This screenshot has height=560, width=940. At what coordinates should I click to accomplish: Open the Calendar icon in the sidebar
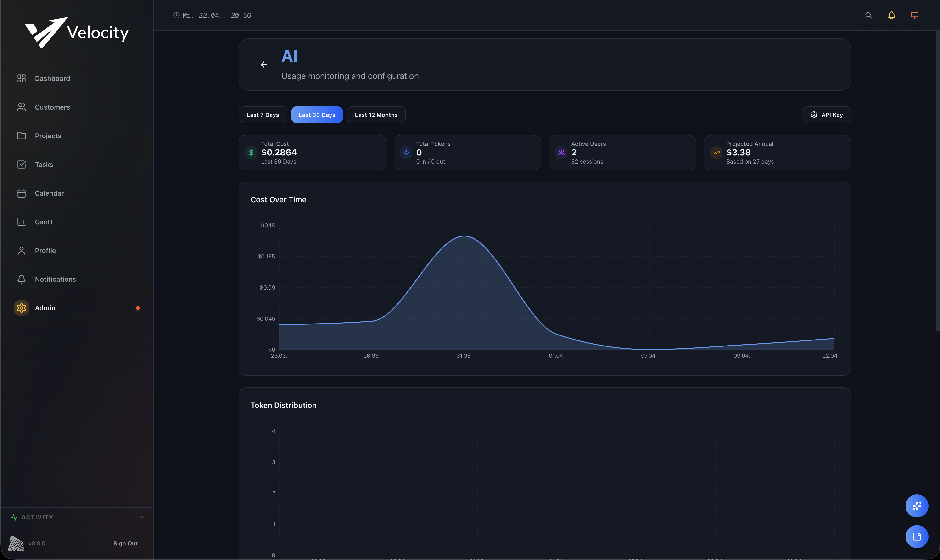22,193
